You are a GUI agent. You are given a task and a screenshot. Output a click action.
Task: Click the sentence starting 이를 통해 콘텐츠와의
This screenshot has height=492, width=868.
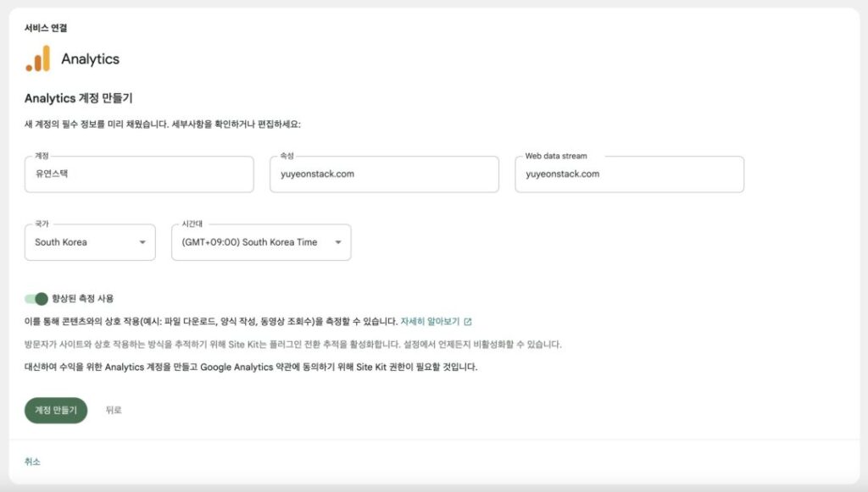(x=211, y=321)
